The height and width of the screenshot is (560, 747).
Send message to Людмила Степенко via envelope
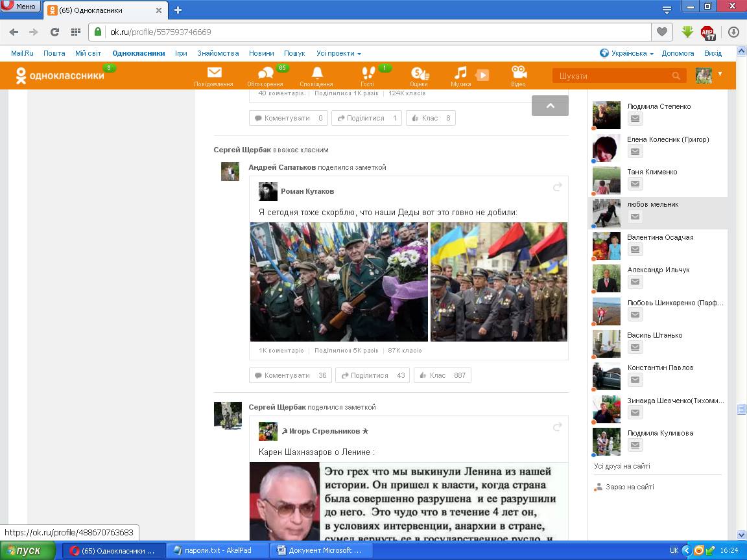pos(635,119)
